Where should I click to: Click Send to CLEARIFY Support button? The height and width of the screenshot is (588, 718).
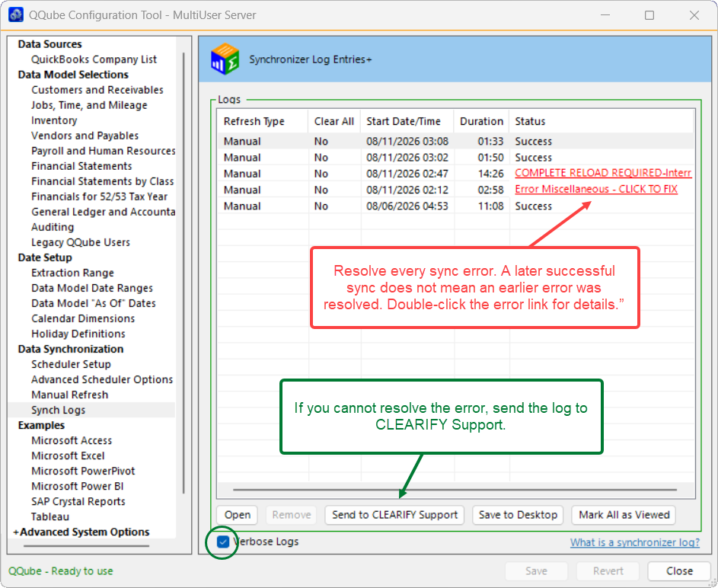pos(394,515)
